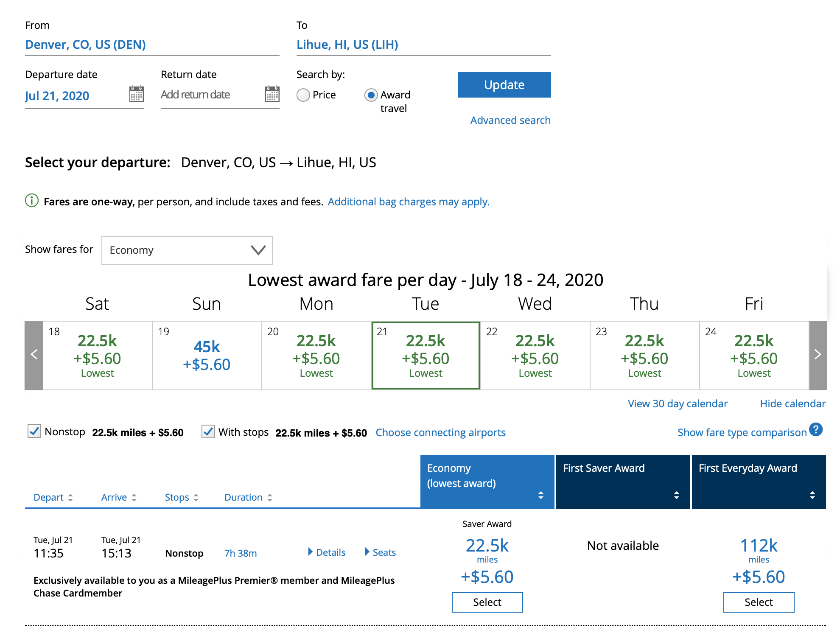The width and height of the screenshot is (840, 633).
Task: Choose Wed 22 fare of 22.5k
Action: coord(535,356)
